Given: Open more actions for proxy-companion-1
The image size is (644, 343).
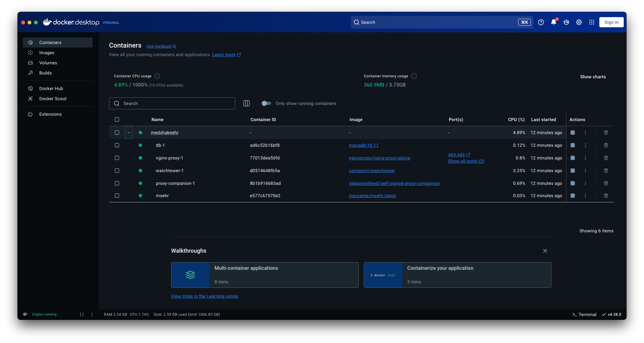Looking at the screenshot, I should [x=585, y=183].
